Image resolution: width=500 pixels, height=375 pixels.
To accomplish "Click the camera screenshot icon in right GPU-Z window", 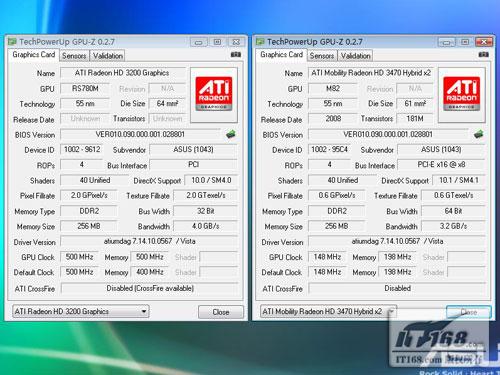I will point(484,55).
